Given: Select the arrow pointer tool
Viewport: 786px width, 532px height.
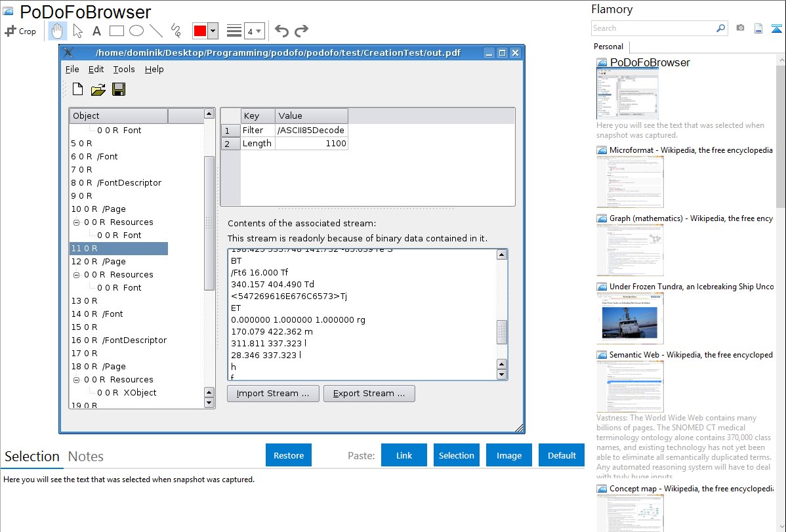Looking at the screenshot, I should (x=77, y=31).
